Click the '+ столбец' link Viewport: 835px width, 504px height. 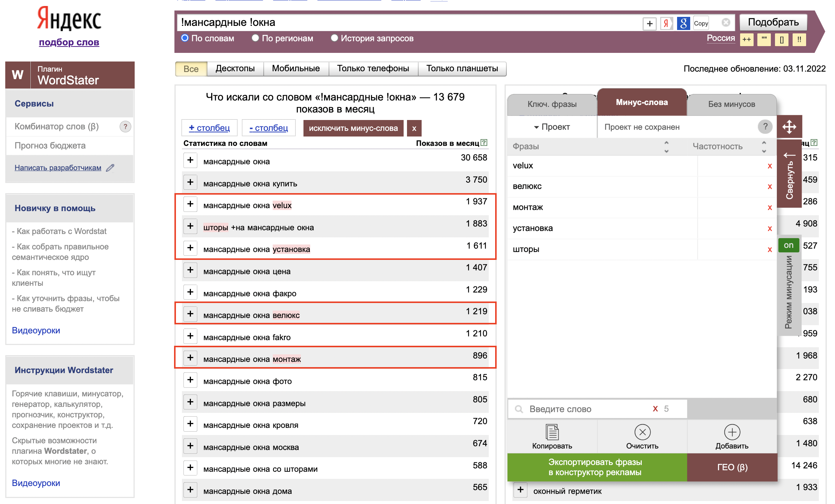209,128
